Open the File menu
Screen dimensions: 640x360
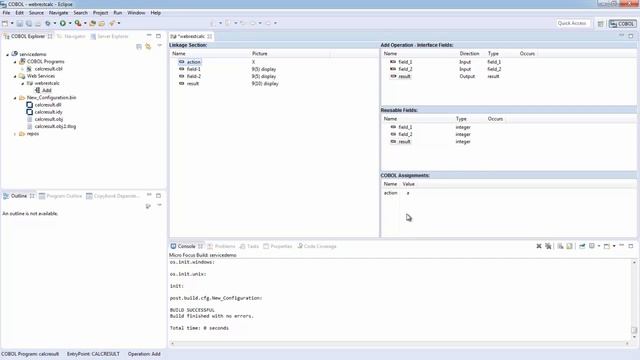tap(6, 13)
